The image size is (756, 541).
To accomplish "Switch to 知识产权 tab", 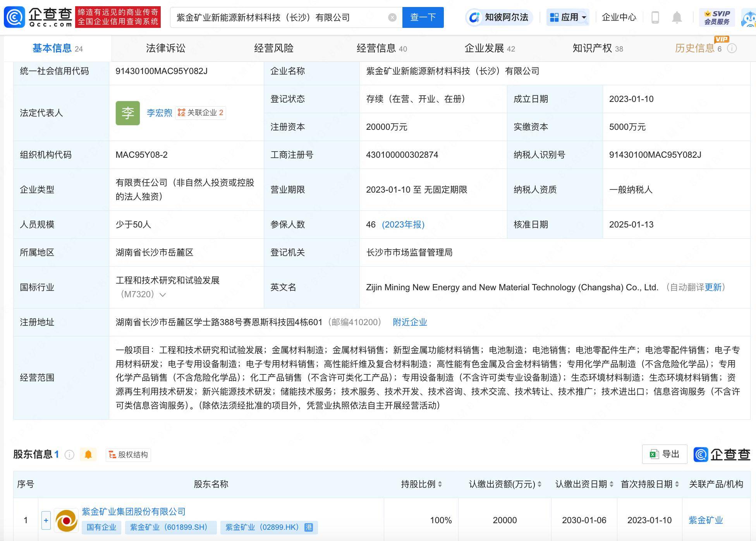I will click(x=598, y=48).
